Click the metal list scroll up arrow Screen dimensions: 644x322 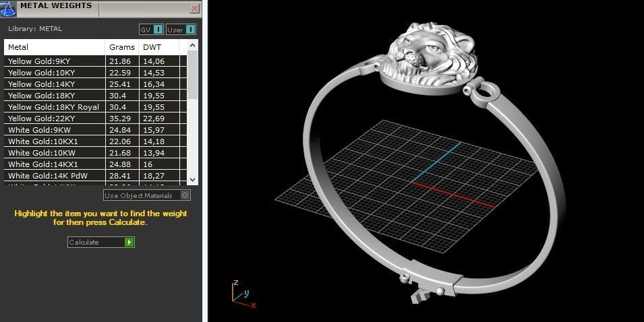193,45
